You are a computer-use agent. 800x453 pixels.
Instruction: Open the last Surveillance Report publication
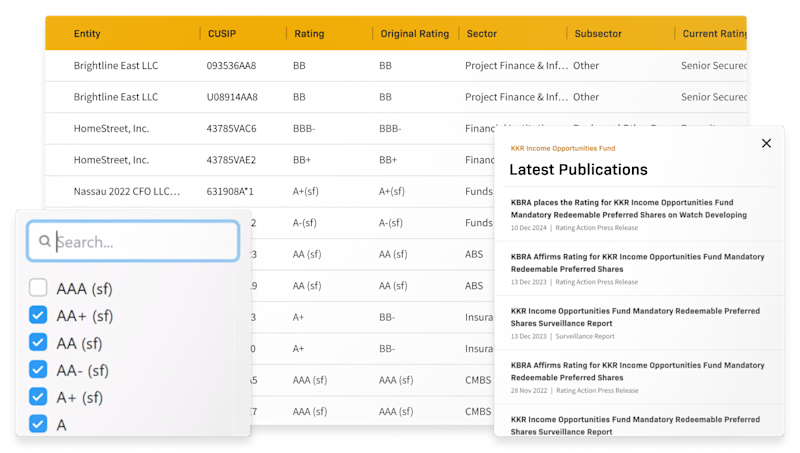(635, 425)
